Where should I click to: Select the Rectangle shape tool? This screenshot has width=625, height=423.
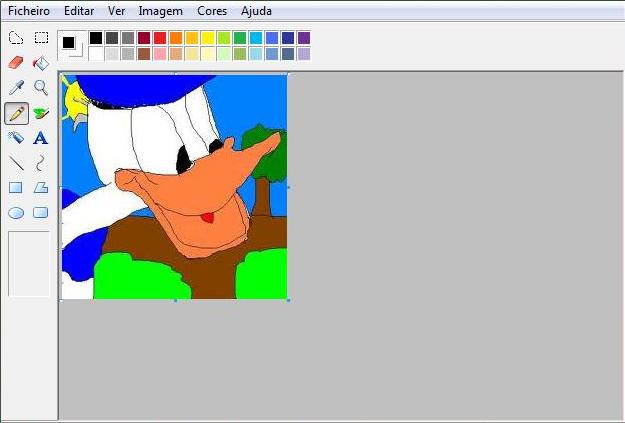(x=16, y=187)
